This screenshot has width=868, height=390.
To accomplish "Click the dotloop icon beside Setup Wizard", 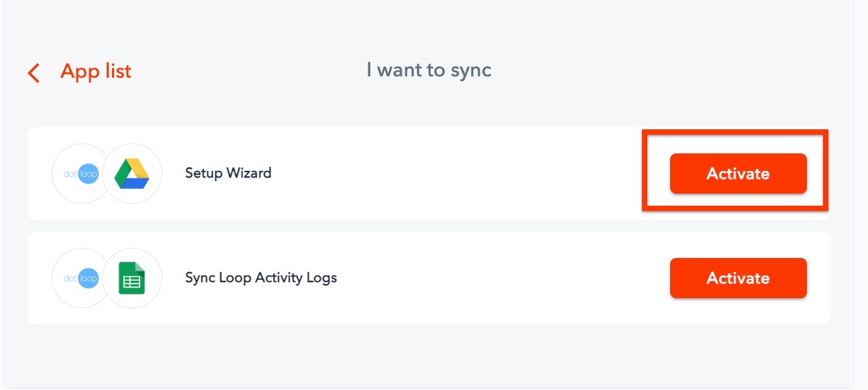I will [81, 173].
